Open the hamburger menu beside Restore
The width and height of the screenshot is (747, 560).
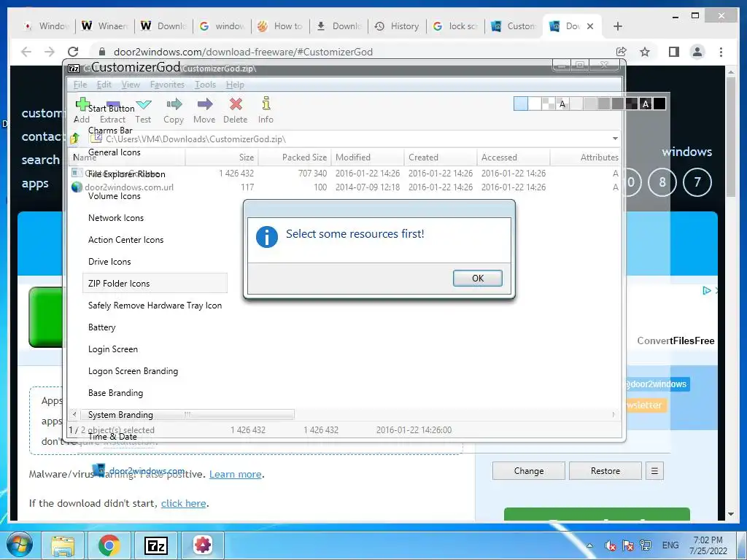pyautogui.click(x=654, y=471)
